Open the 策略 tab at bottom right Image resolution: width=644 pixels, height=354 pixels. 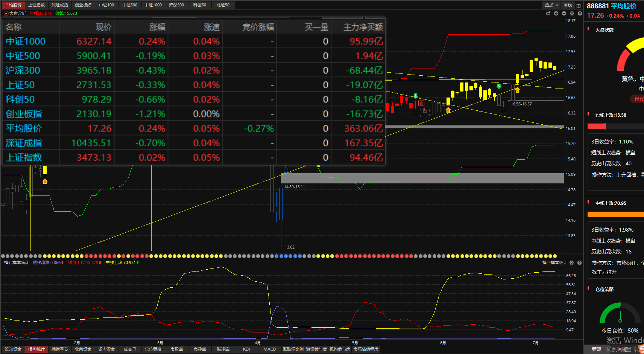596,349
